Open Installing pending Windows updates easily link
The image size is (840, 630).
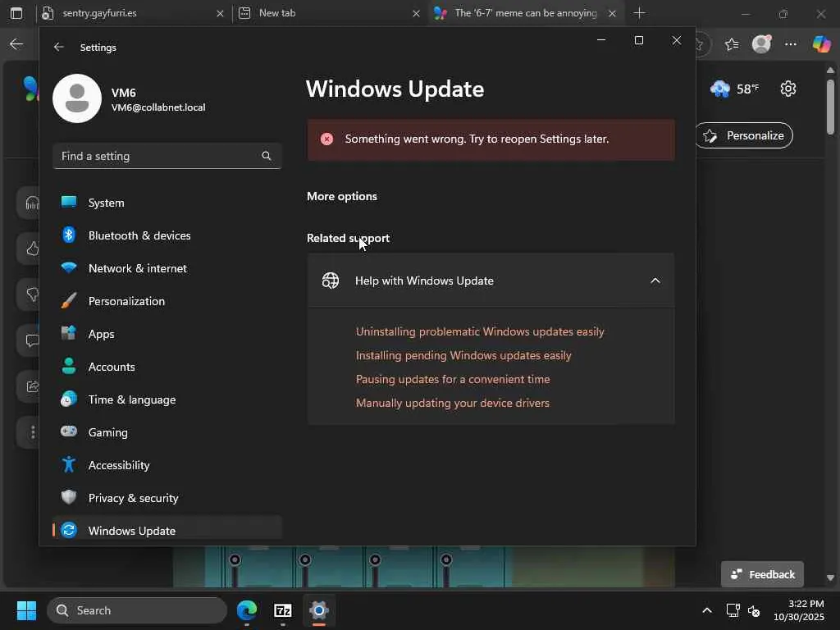point(463,355)
